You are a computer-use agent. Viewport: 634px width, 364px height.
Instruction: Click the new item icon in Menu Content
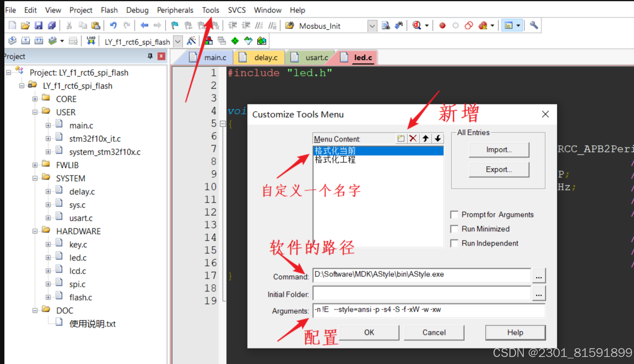pyautogui.click(x=401, y=138)
